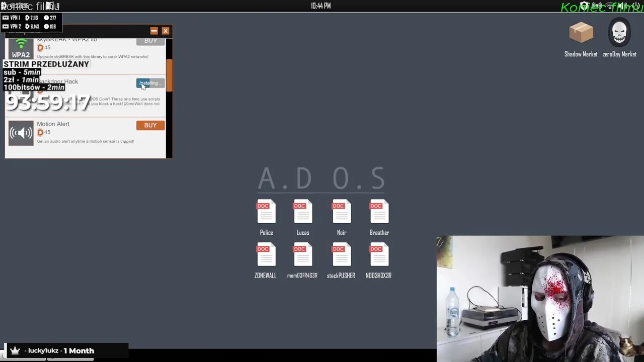Open the mem03FR4G3R document

coord(303,254)
